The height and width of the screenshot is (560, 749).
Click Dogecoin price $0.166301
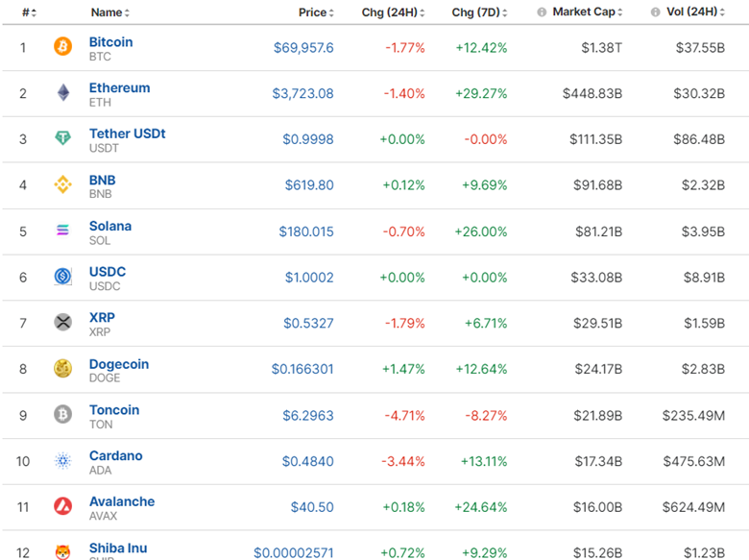point(302,370)
